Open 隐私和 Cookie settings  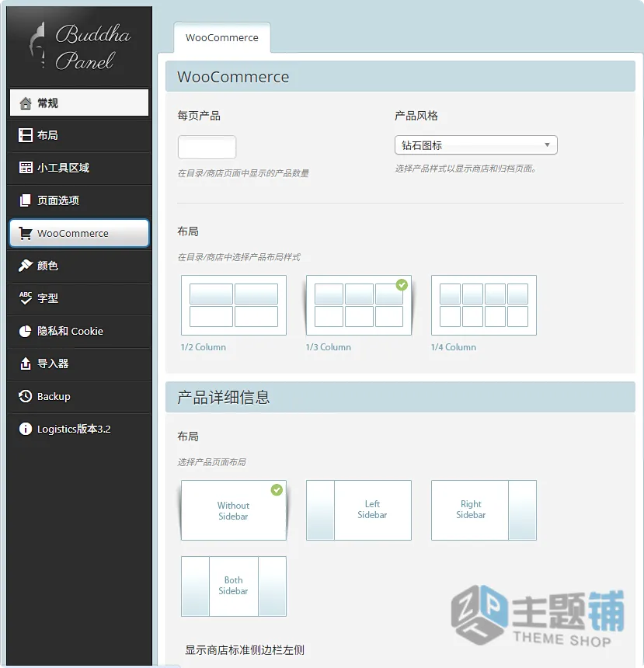79,331
